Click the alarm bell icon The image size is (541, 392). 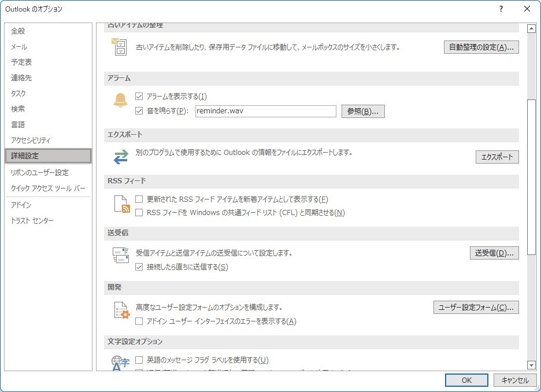(x=120, y=101)
